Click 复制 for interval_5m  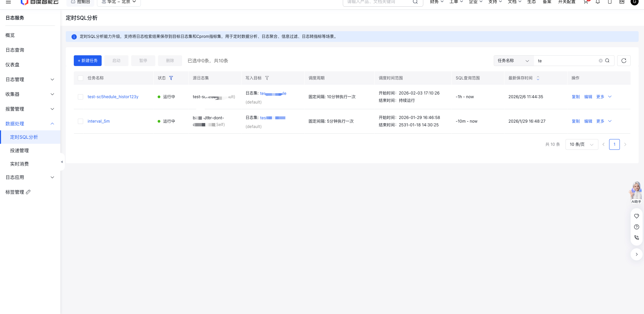tap(576, 121)
